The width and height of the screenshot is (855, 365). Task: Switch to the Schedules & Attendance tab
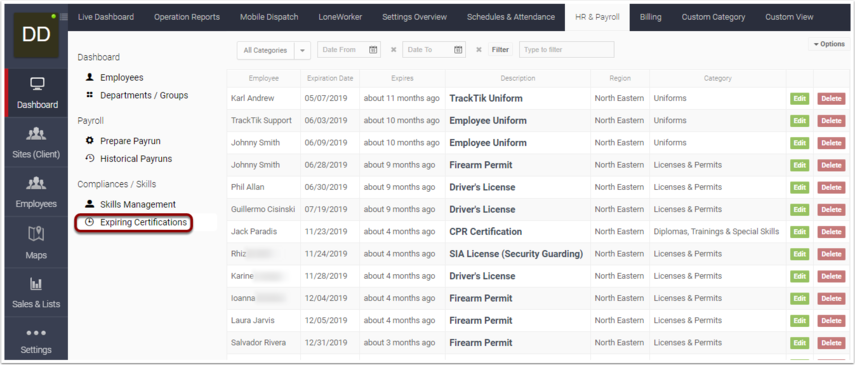(x=510, y=17)
